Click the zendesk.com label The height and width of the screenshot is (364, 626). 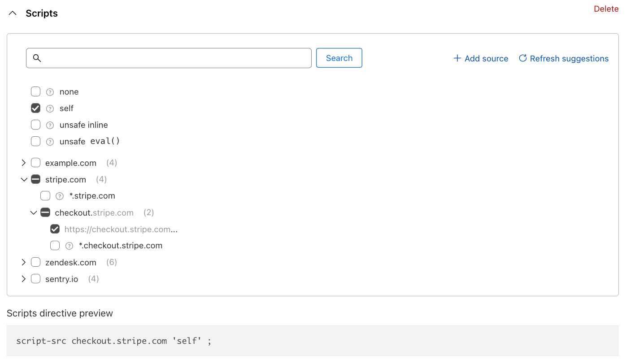[x=71, y=262]
